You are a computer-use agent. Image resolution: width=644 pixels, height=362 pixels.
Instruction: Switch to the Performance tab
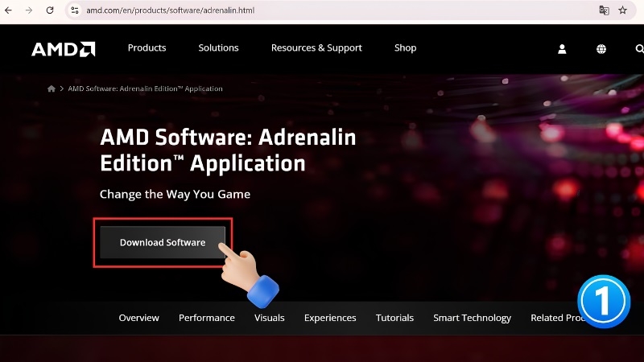[x=207, y=318]
